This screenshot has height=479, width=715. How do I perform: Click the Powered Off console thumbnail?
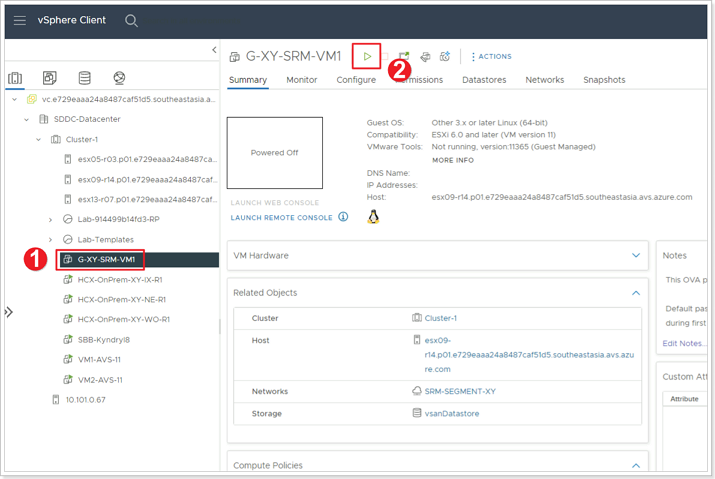pyautogui.click(x=275, y=153)
